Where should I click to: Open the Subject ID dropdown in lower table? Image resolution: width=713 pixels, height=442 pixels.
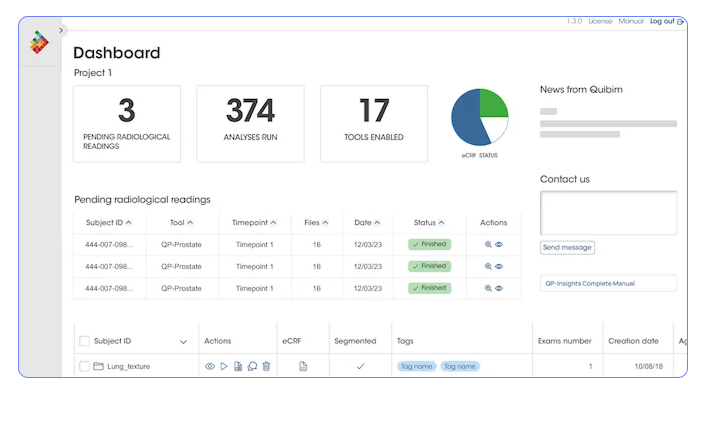tap(183, 341)
